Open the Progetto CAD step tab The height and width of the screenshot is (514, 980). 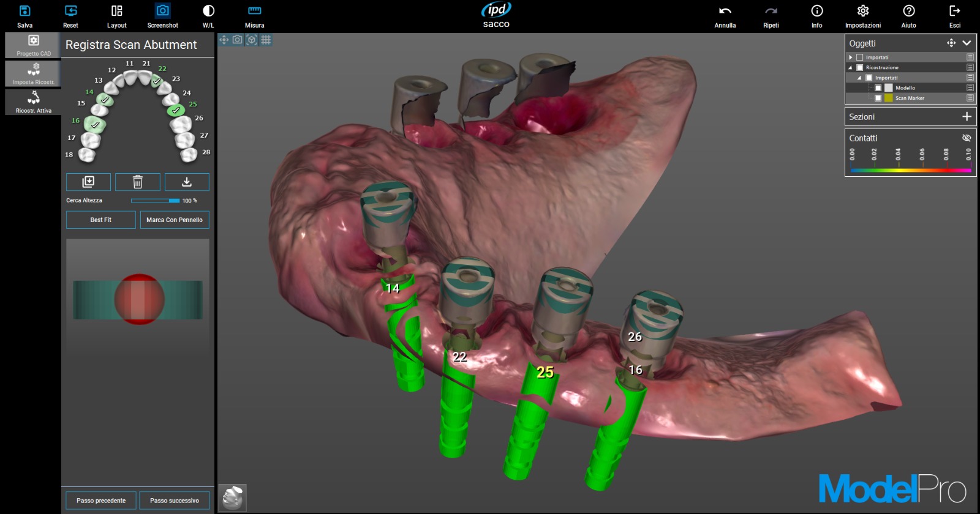[x=33, y=45]
